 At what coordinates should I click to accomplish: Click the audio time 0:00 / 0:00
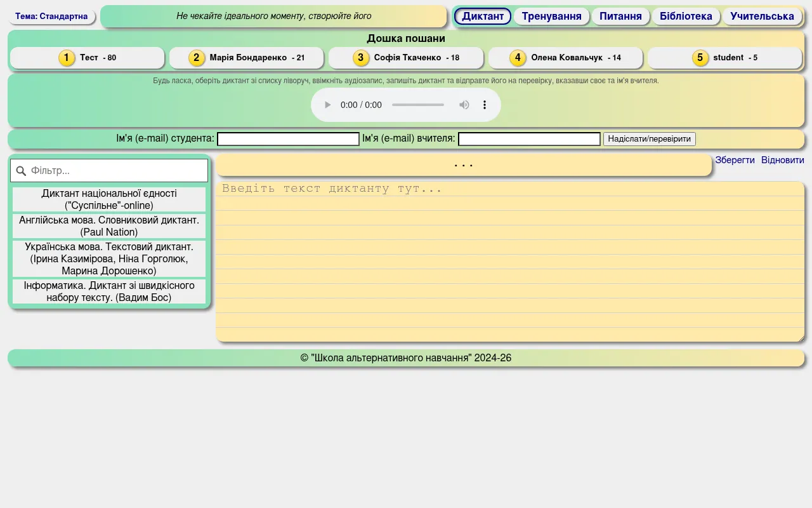pyautogui.click(x=361, y=105)
